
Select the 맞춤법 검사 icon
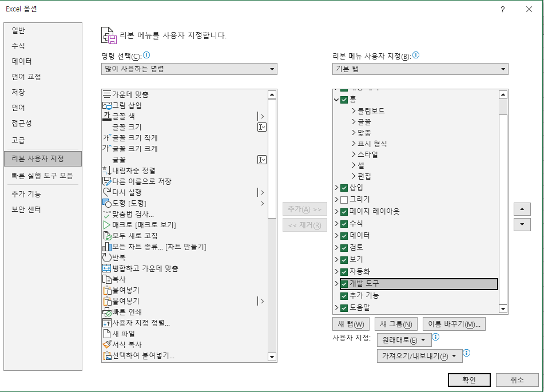tap(107, 214)
